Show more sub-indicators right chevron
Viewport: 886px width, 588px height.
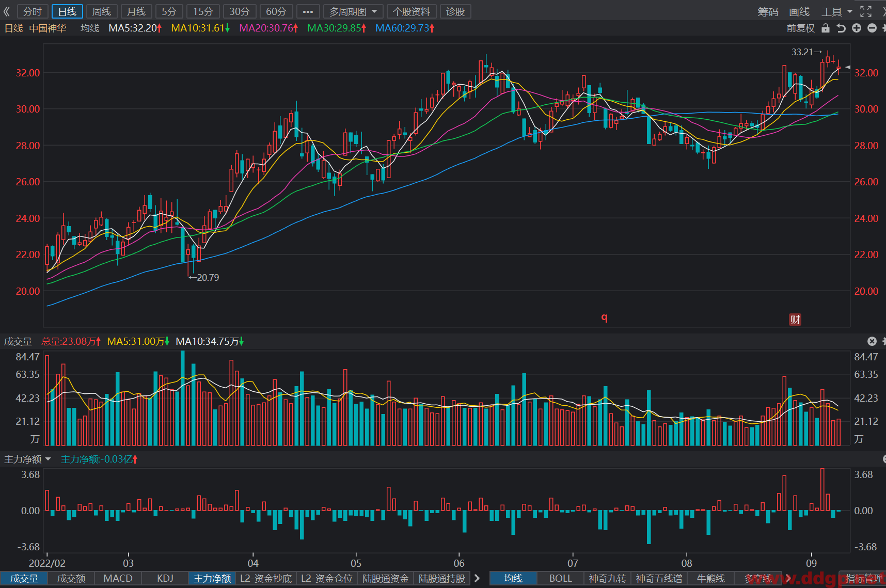coord(477,578)
